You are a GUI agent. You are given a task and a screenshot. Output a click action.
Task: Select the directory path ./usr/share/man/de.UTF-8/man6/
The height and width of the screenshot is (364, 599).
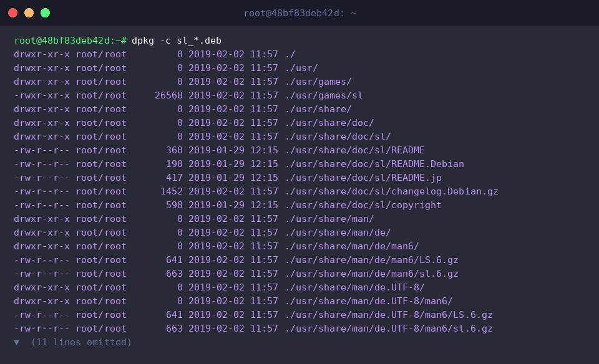369,302
